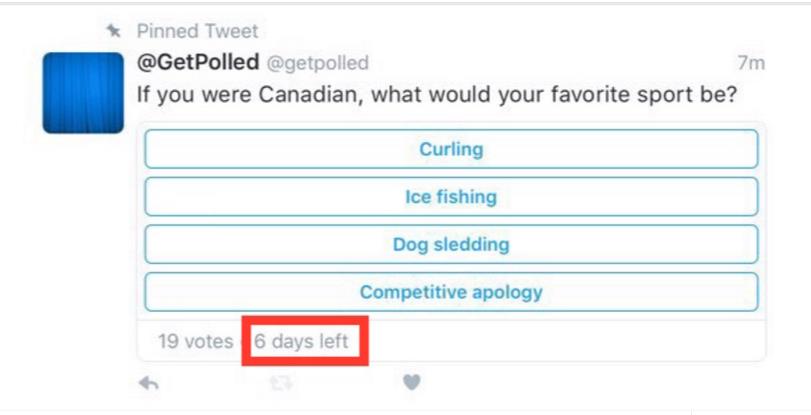
Task: Click the 6 days left text
Action: pos(301,341)
